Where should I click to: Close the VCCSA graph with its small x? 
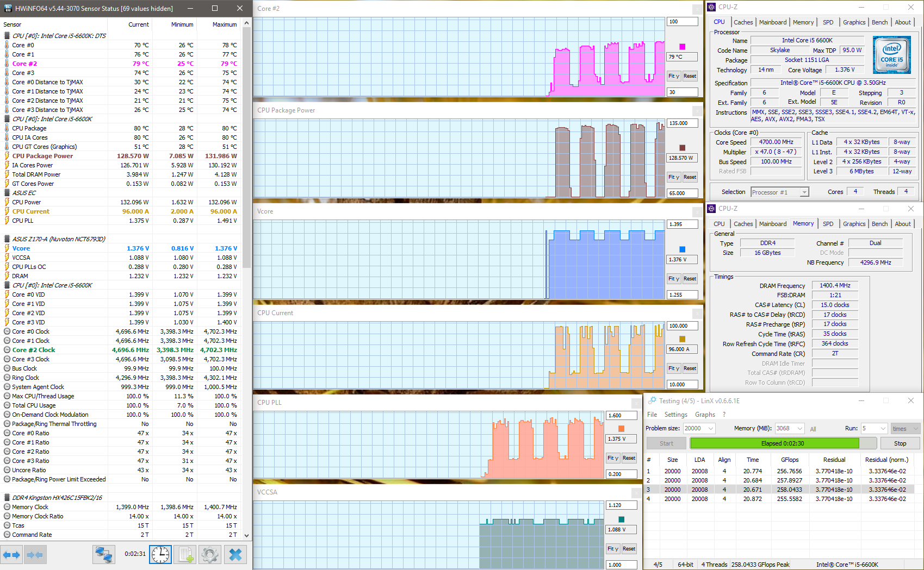636,493
